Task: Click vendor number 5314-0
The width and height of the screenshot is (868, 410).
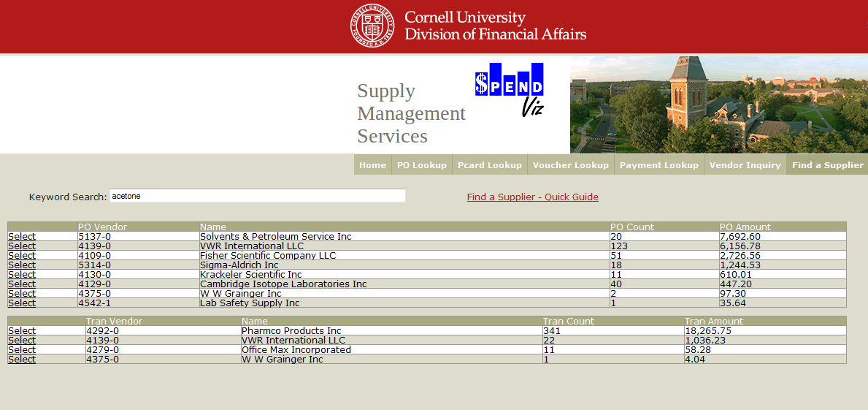Action: [x=94, y=265]
